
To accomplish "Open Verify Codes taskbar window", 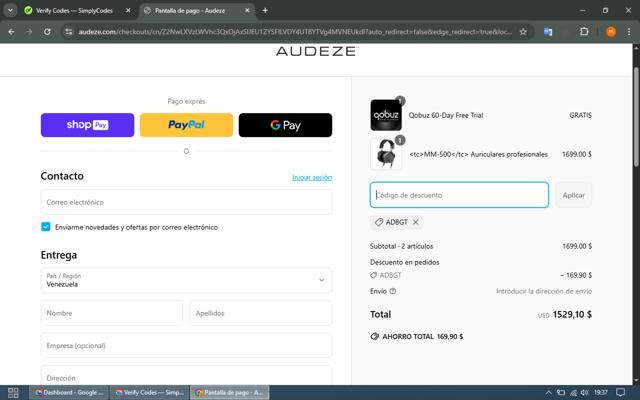I will click(150, 393).
